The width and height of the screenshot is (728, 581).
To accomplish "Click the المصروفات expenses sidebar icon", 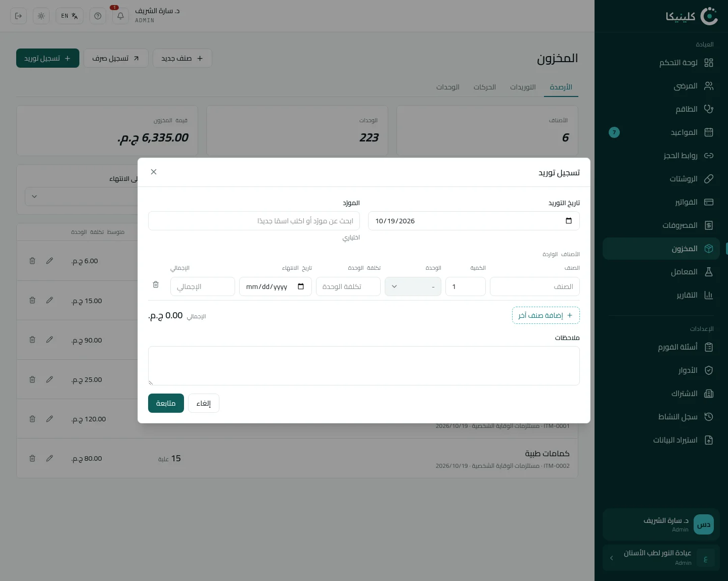I will click(x=709, y=225).
